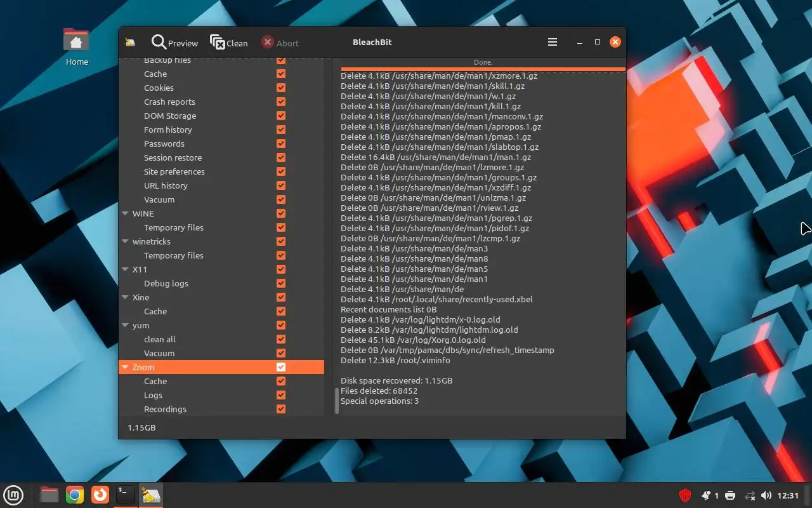Uncheck the Passwords checkbox

pos(281,144)
